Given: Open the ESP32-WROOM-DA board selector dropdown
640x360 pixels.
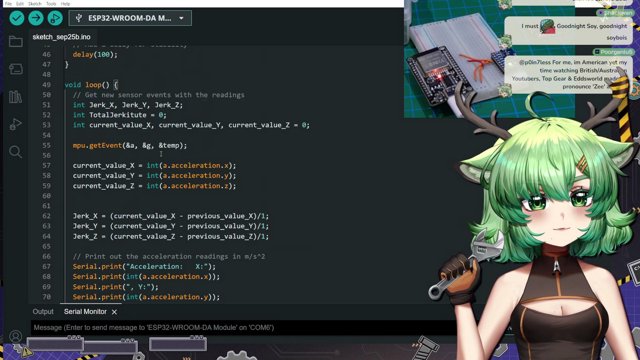Looking at the screenshot, I should [x=130, y=18].
